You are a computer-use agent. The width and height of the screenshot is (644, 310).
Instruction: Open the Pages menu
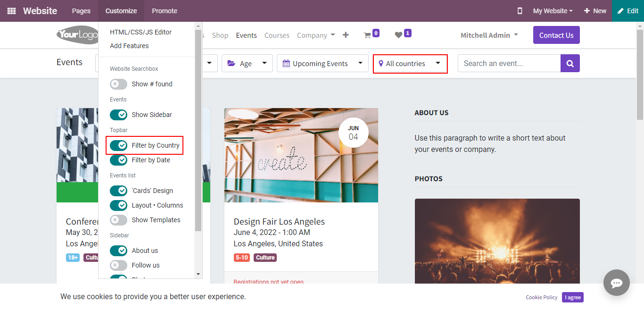pos(81,11)
